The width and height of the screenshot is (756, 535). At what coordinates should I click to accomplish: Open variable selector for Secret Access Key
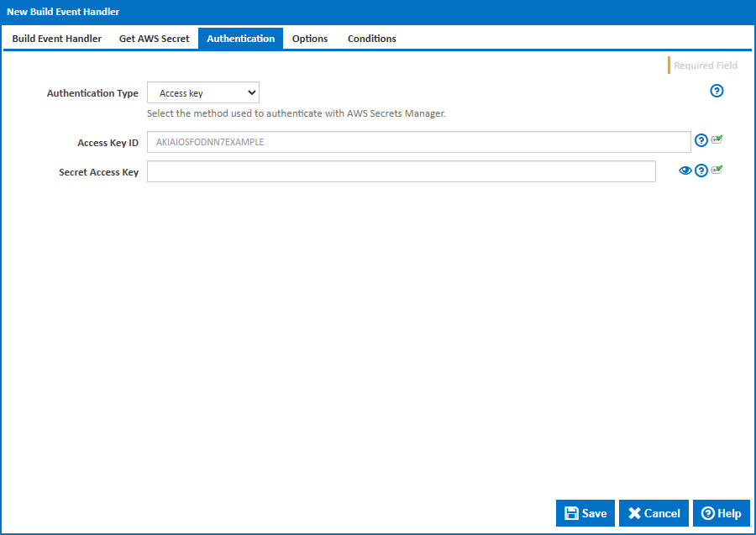pyautogui.click(x=717, y=170)
